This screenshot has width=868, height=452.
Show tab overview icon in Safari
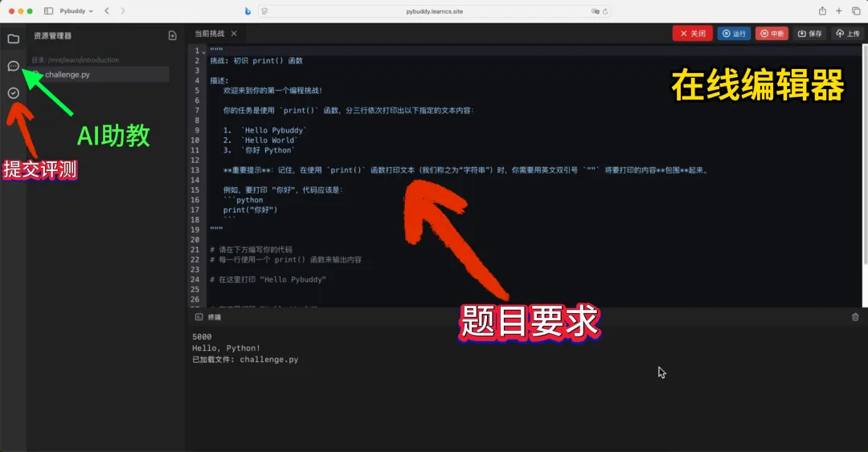click(x=856, y=11)
